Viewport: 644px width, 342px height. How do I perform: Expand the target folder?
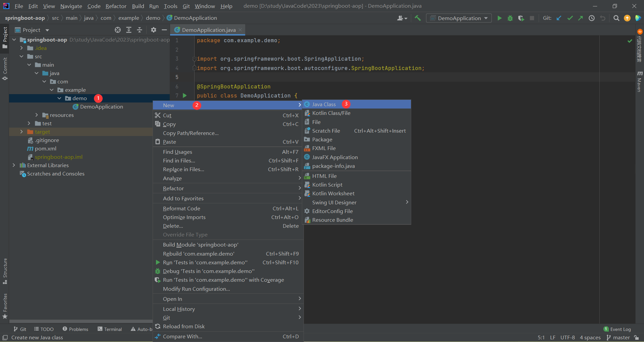click(x=21, y=132)
